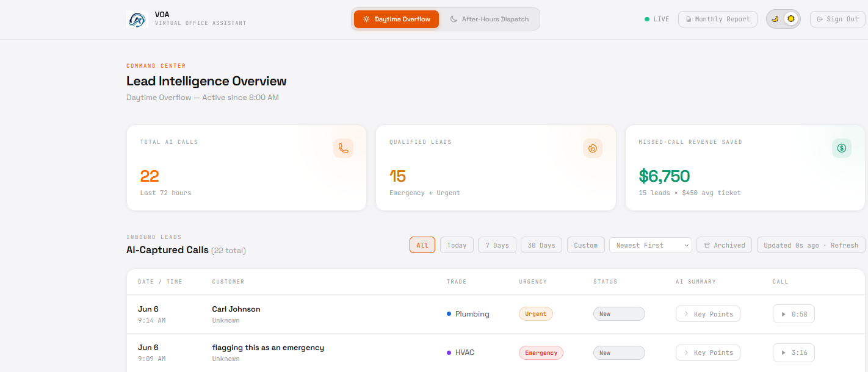Image resolution: width=868 pixels, height=372 pixels.
Task: Click the Urgent badge for Carl Johnson
Action: tap(536, 314)
